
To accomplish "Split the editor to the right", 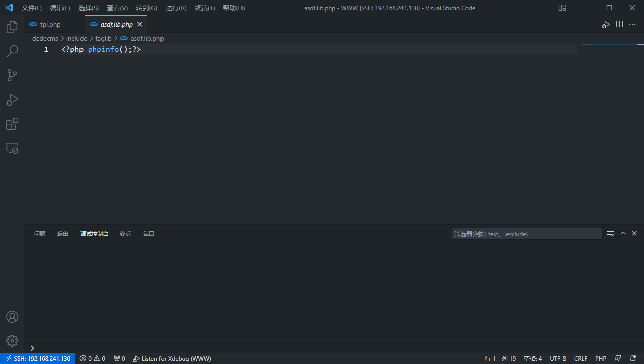I will click(x=620, y=24).
